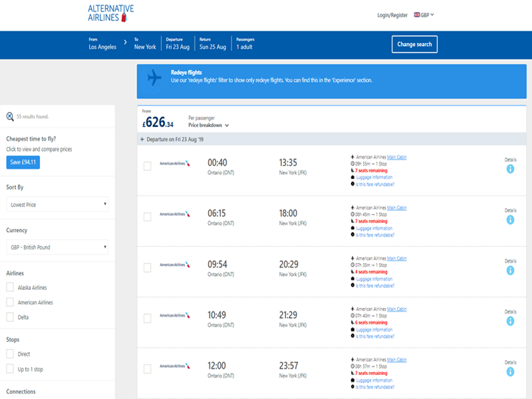Viewport: 532px width, 399px height.
Task: Check if 09:54 flight fare is refundable
Action: [x=375, y=286]
